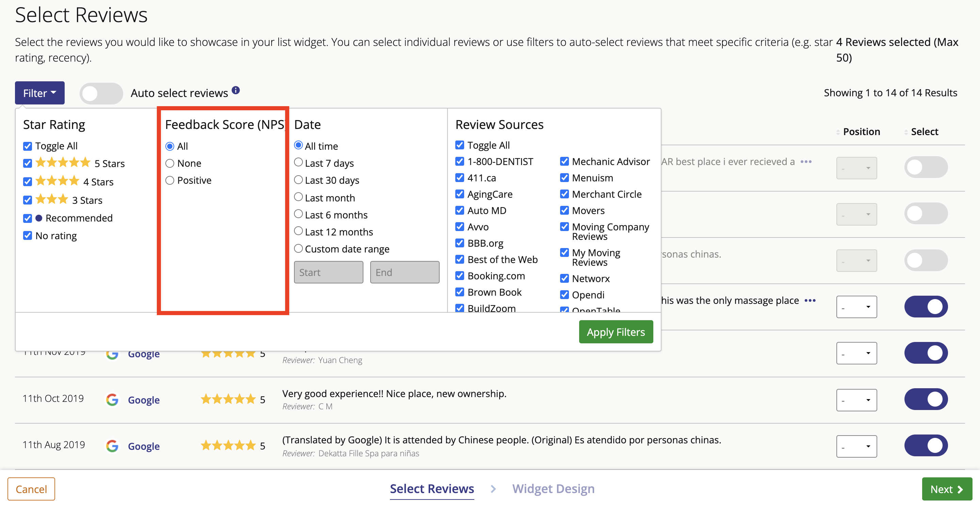The width and height of the screenshot is (980, 508).
Task: Choose the Custom date range option
Action: 298,248
